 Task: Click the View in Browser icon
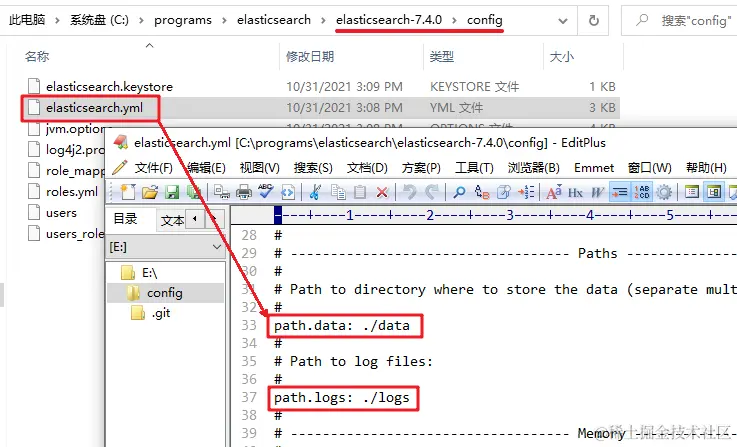288,192
